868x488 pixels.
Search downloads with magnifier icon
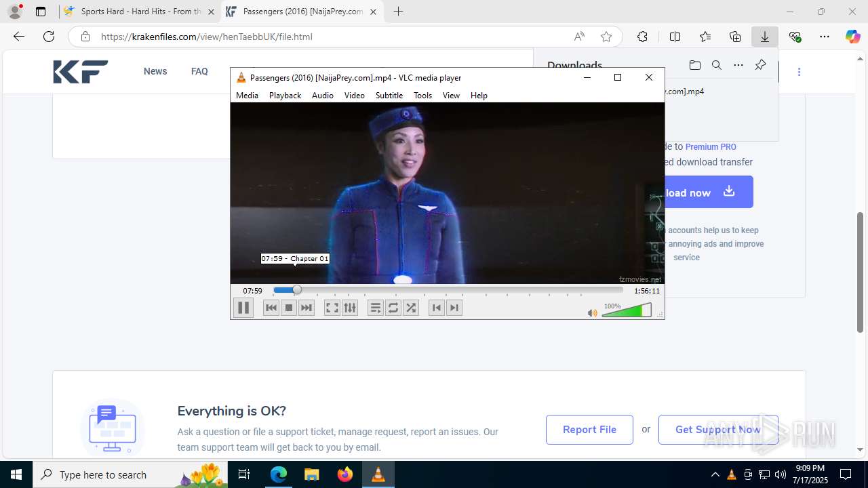tap(716, 65)
